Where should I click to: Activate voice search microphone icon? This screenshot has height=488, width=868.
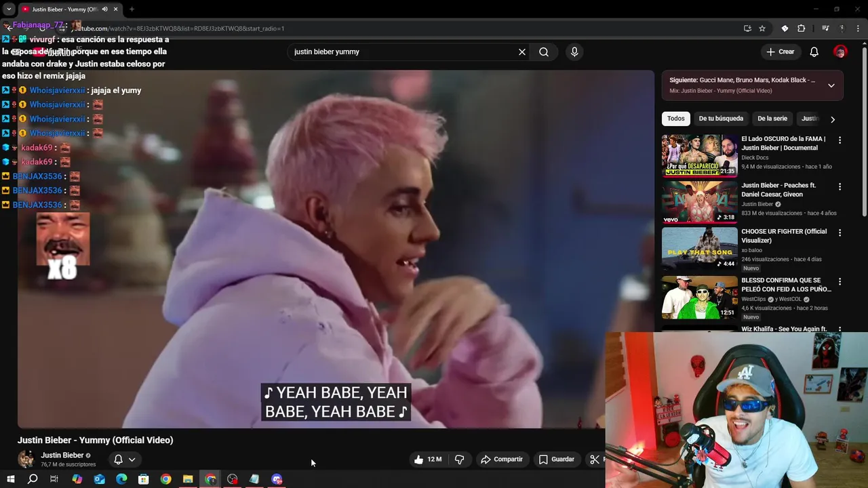[574, 52]
